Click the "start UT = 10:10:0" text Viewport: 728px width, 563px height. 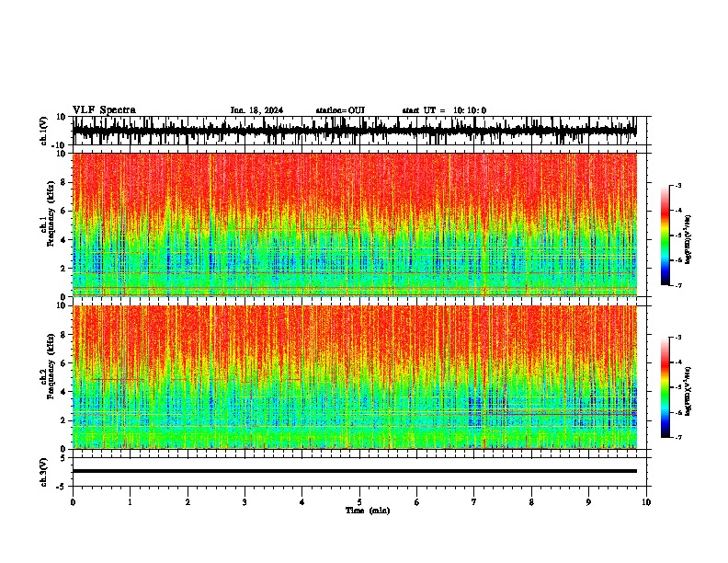pyautogui.click(x=444, y=110)
